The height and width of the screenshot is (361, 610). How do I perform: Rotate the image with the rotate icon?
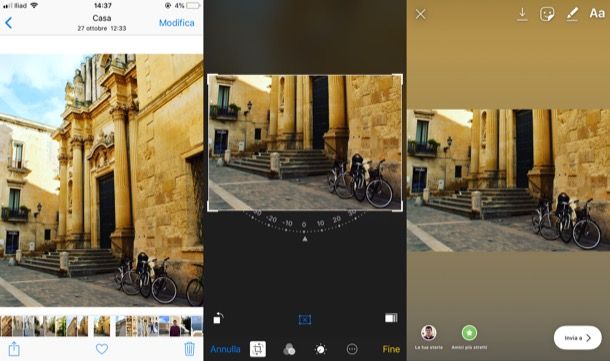(218, 318)
